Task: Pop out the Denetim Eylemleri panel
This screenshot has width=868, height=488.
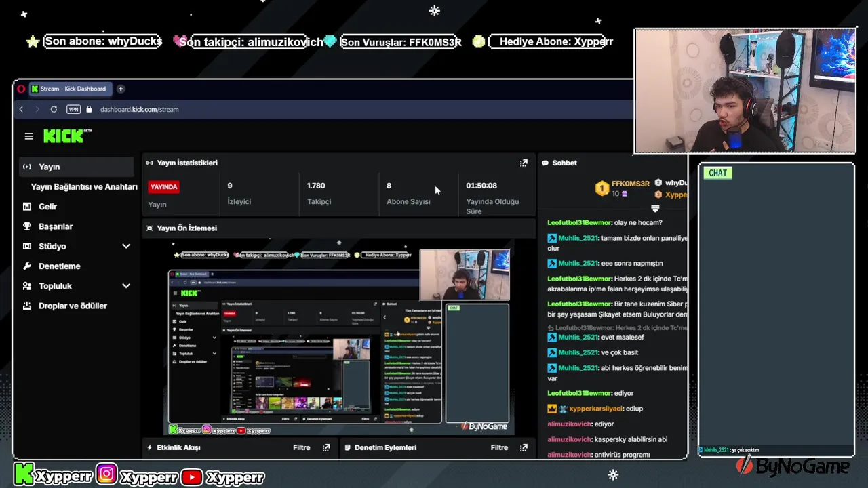Action: point(524,447)
